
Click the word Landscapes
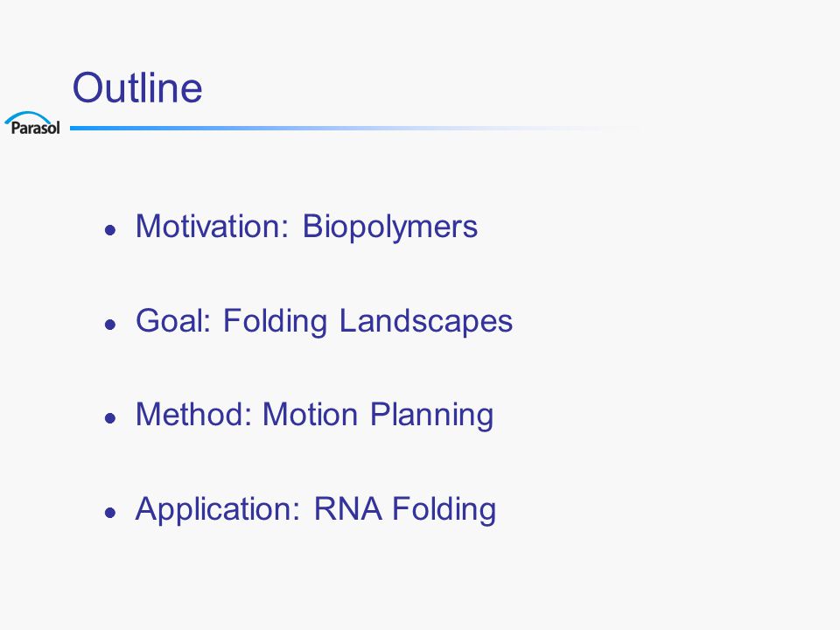pos(426,323)
